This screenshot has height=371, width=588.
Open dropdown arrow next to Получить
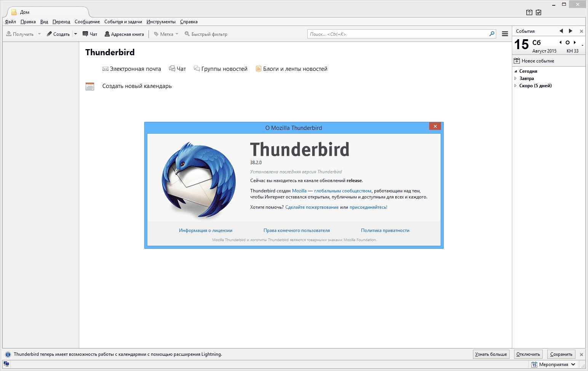[39, 34]
